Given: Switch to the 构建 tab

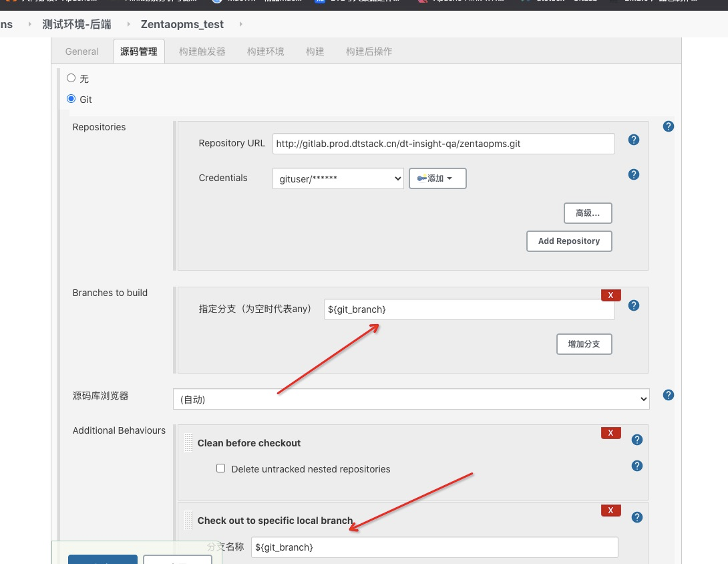Looking at the screenshot, I should 315,51.
